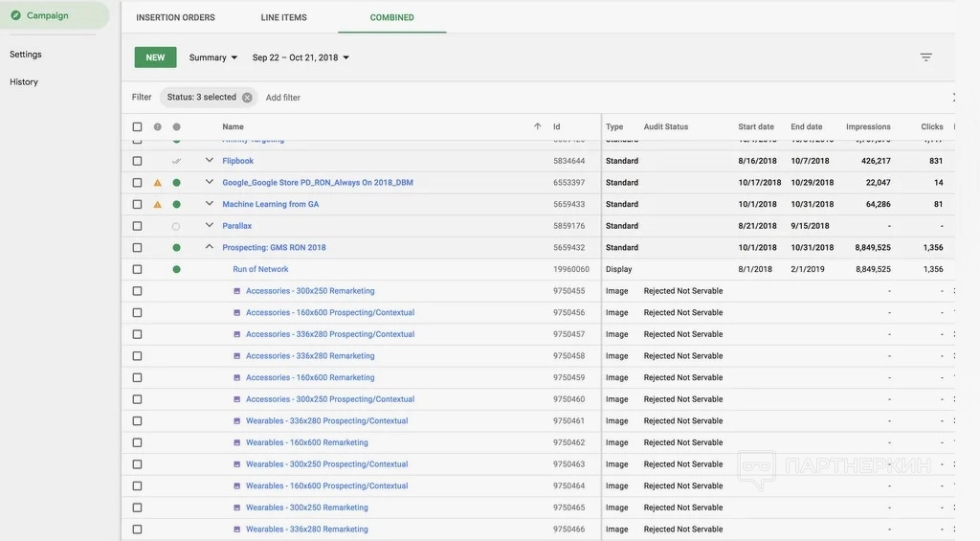Remove the 'Status: 3 selected' filter chip
The height and width of the screenshot is (541, 980).
pyautogui.click(x=247, y=98)
